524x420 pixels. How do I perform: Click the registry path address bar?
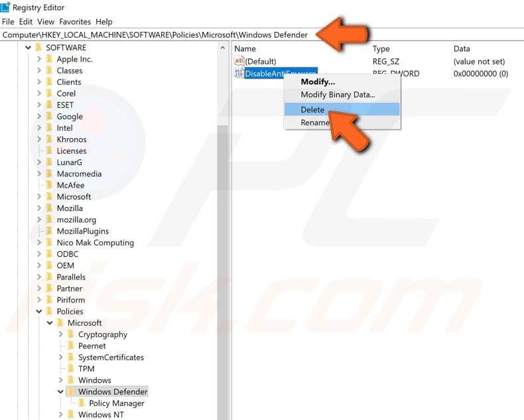(262, 35)
